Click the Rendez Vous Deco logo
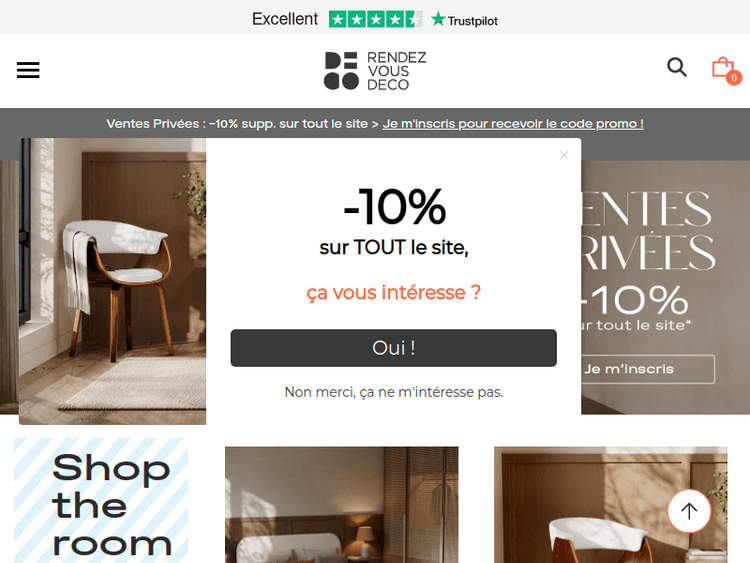The image size is (750, 563). (x=375, y=71)
